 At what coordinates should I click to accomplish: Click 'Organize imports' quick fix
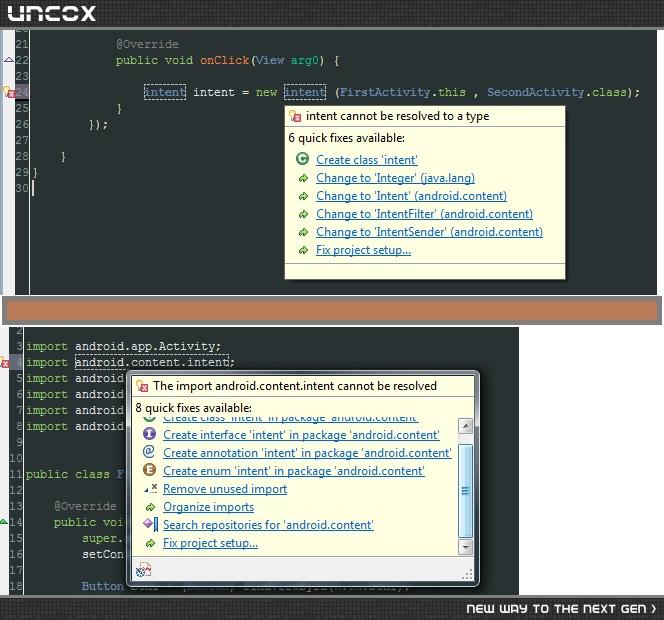point(208,507)
